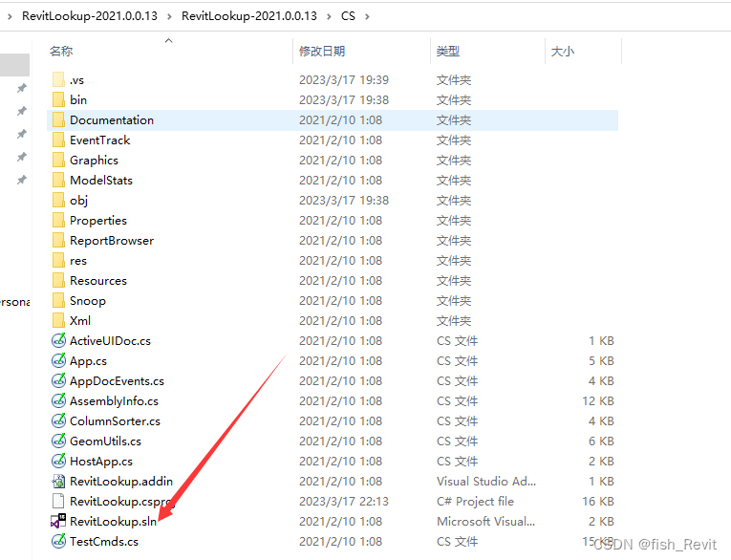The height and width of the screenshot is (560, 731).
Task: Select the file name RevitLookup.csproj
Action: (122, 502)
